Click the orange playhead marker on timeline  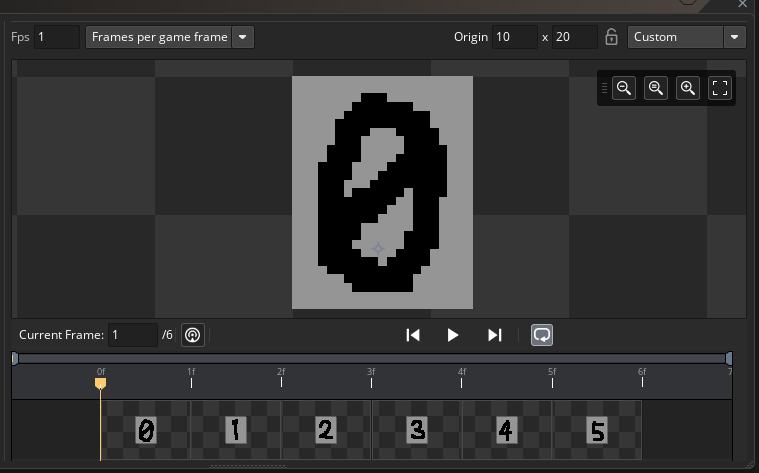(x=100, y=382)
